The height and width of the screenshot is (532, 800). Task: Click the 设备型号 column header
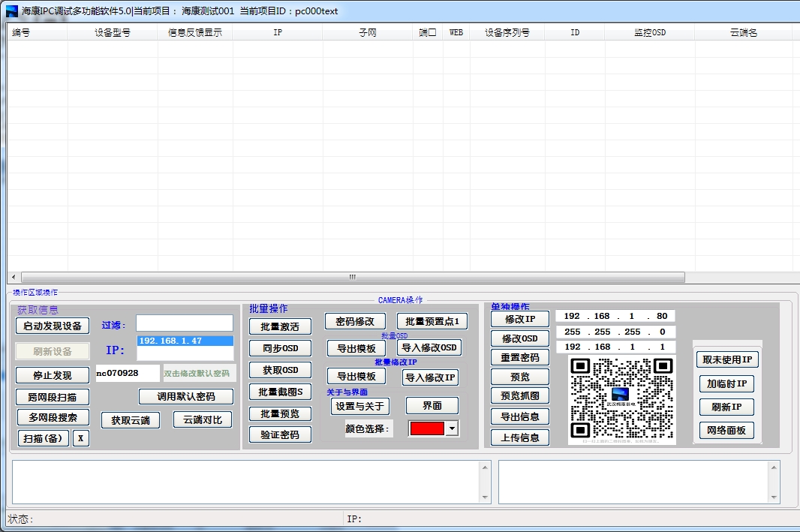coord(113,33)
